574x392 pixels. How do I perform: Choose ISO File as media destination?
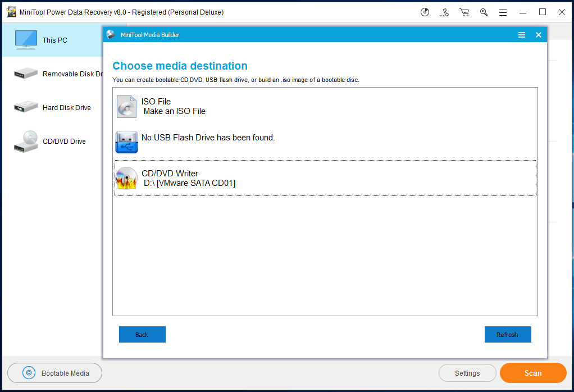(325, 106)
